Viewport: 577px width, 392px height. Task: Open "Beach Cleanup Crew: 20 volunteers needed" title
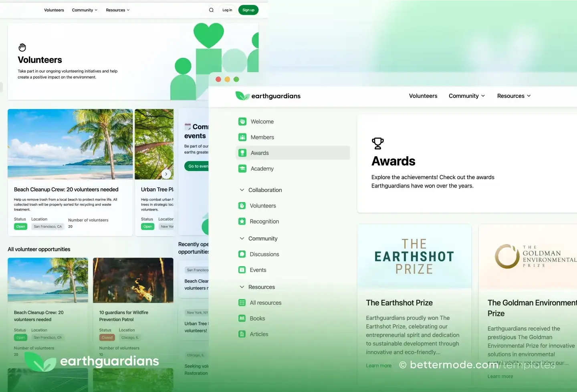pos(66,190)
